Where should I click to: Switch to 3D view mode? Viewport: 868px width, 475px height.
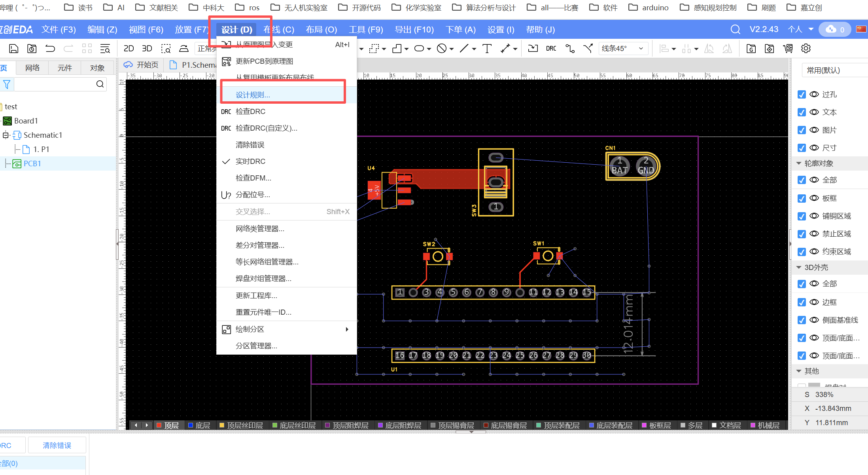pyautogui.click(x=147, y=48)
